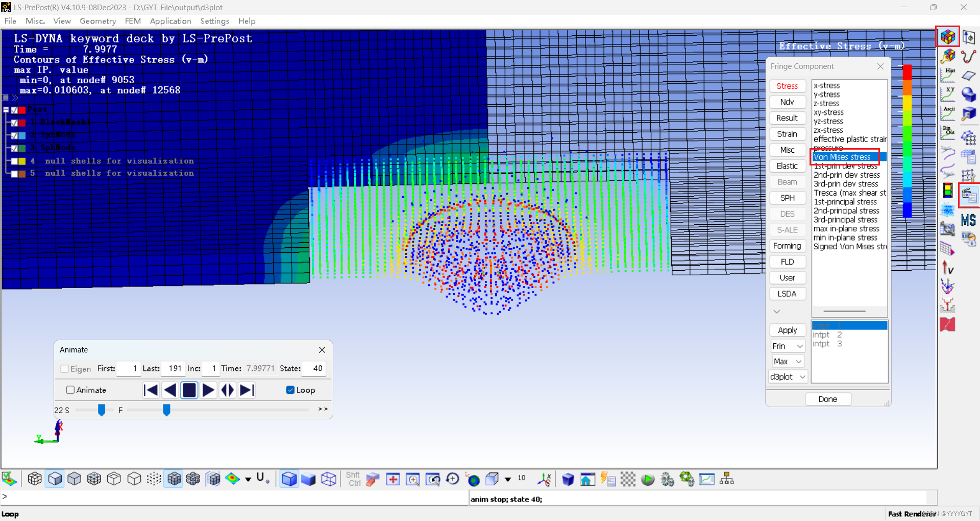Click the curve tool icon
Screen dimensions: 980x521
tap(968, 56)
